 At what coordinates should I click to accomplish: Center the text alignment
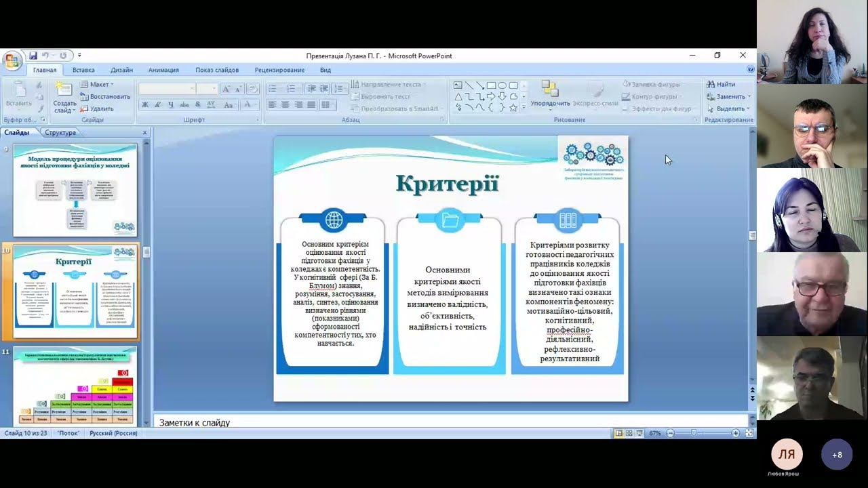click(285, 104)
